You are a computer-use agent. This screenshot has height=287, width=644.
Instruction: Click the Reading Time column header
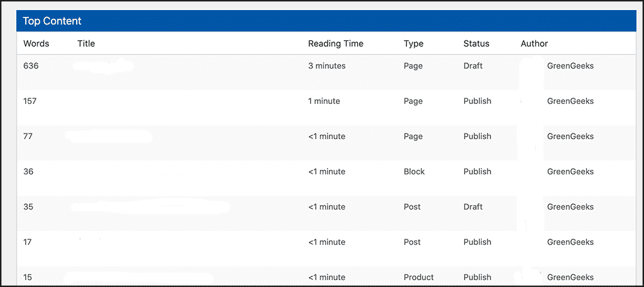click(x=336, y=43)
